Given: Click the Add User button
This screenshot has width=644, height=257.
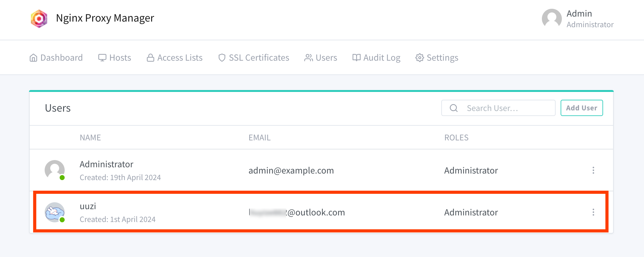Looking at the screenshot, I should (582, 108).
